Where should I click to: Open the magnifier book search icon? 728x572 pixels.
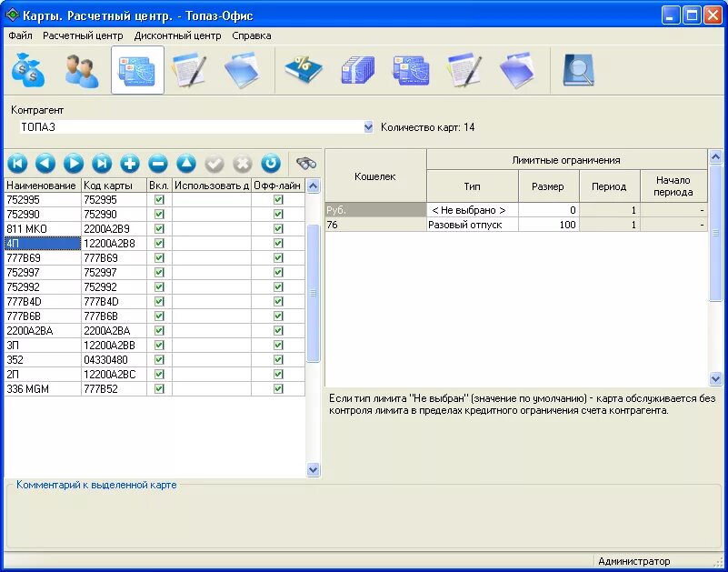[577, 70]
